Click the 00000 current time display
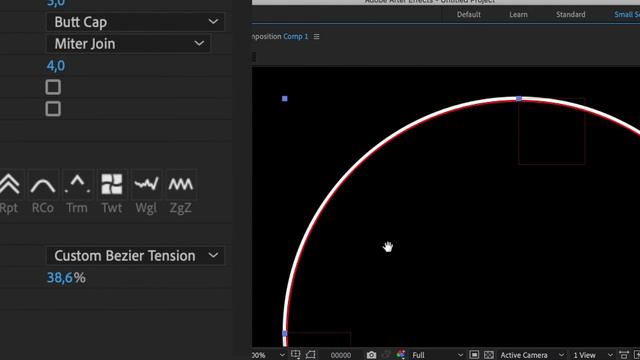Image resolution: width=640 pixels, height=360 pixels. click(341, 355)
